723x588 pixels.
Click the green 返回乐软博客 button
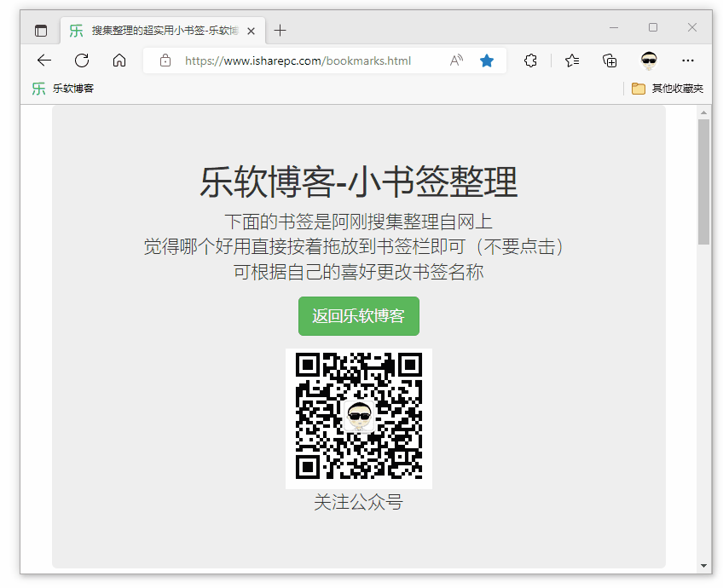tap(359, 316)
